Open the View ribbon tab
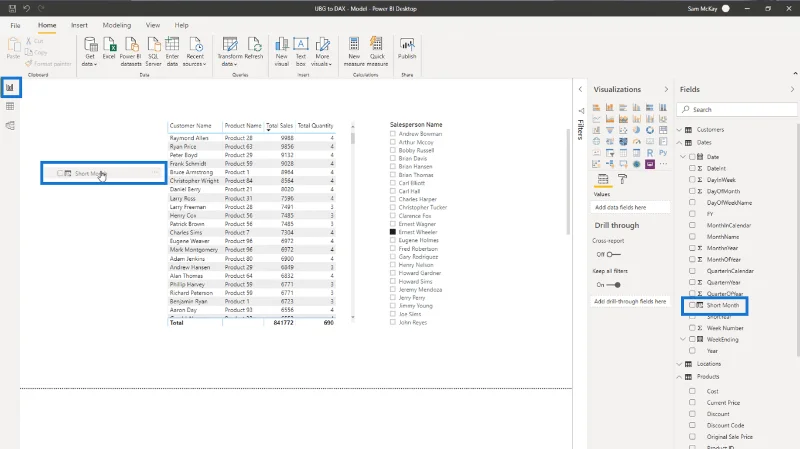The image size is (800, 449). coord(153,25)
